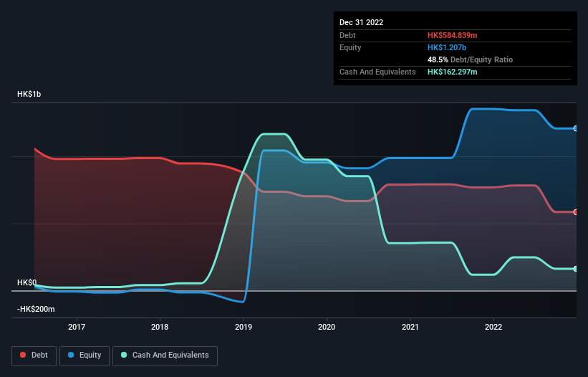This screenshot has height=377, width=588.
Task: Click the 2020 x-axis label
Action: 327,327
